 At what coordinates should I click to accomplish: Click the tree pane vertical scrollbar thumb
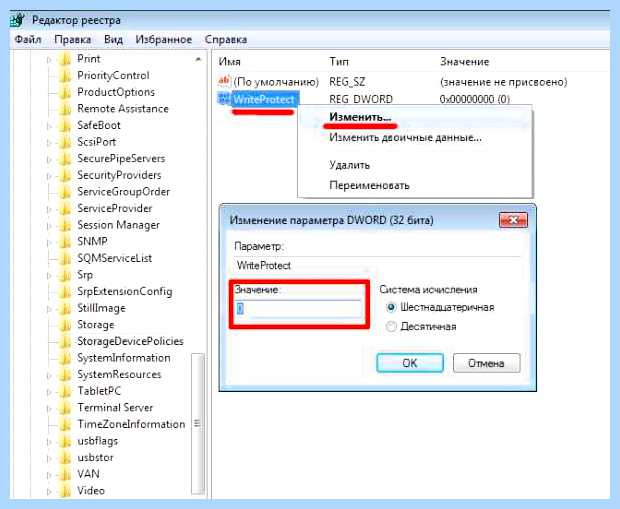[198, 424]
